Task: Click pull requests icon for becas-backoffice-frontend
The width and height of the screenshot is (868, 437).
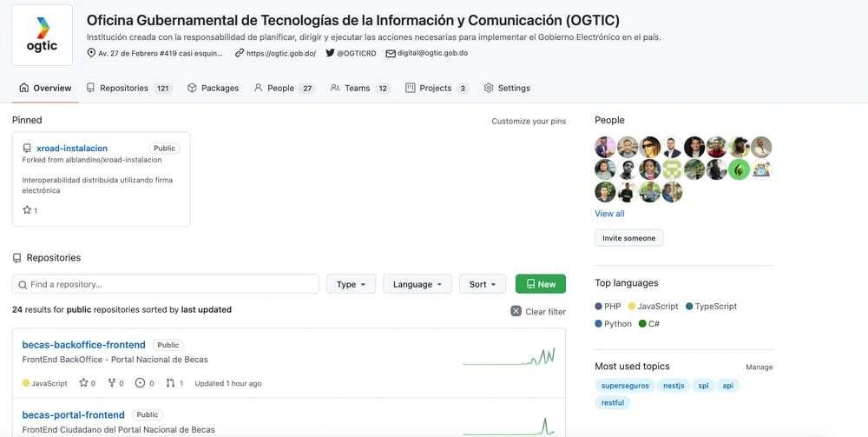Action: [x=170, y=383]
